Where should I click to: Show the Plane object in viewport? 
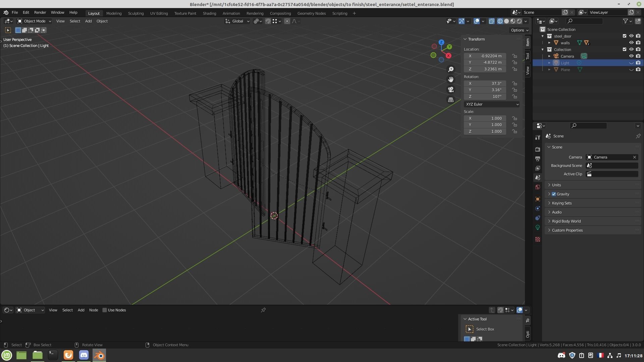coord(631,70)
